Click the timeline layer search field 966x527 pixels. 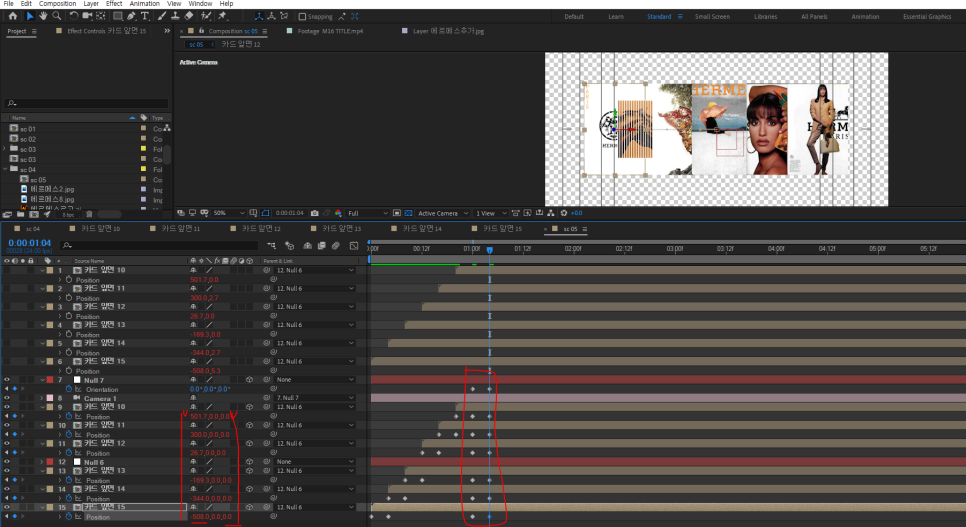pyautogui.click(x=160, y=245)
